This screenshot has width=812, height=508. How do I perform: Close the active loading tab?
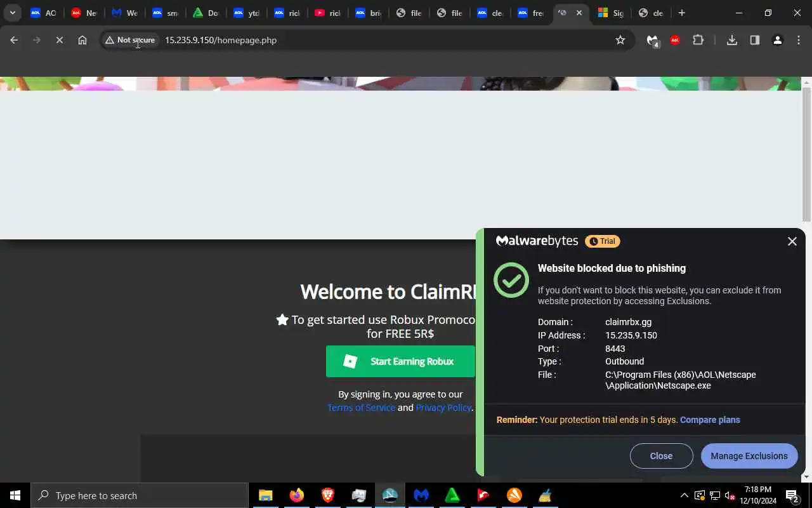tap(579, 13)
